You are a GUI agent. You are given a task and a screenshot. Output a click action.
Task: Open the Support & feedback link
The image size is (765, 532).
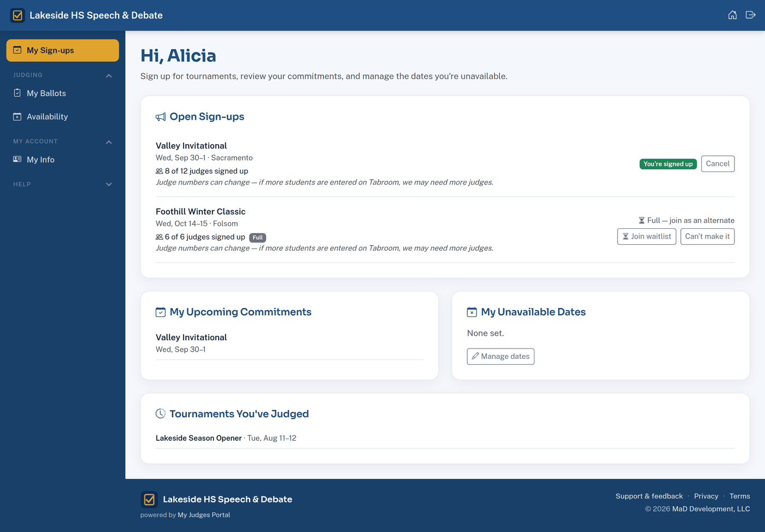(649, 496)
